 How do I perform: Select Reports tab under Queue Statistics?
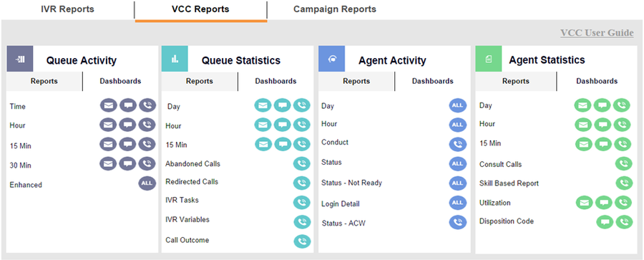(x=200, y=81)
